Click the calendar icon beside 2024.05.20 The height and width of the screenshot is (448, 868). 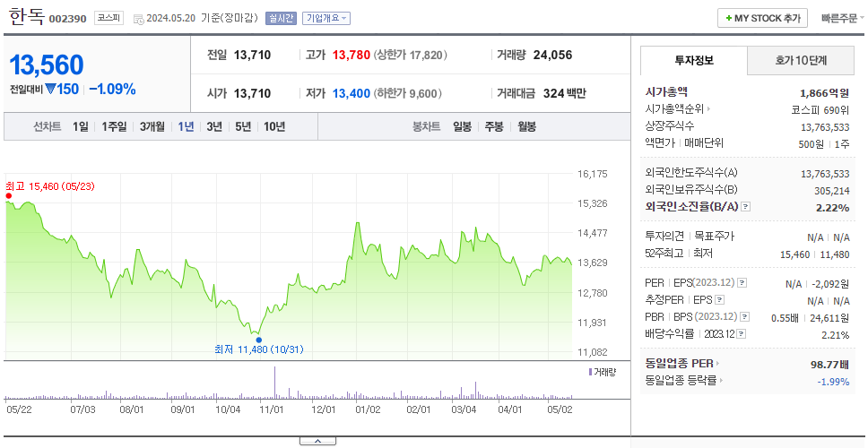[x=138, y=19]
